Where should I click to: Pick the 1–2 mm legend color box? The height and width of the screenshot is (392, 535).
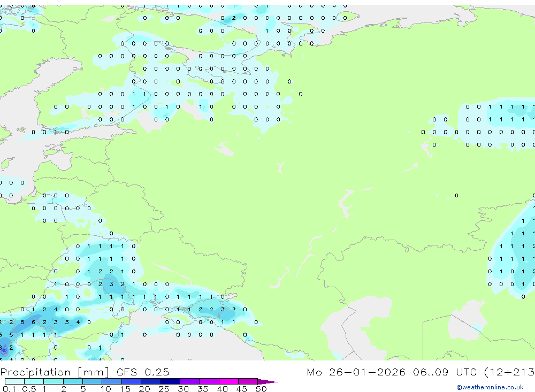coord(53,381)
